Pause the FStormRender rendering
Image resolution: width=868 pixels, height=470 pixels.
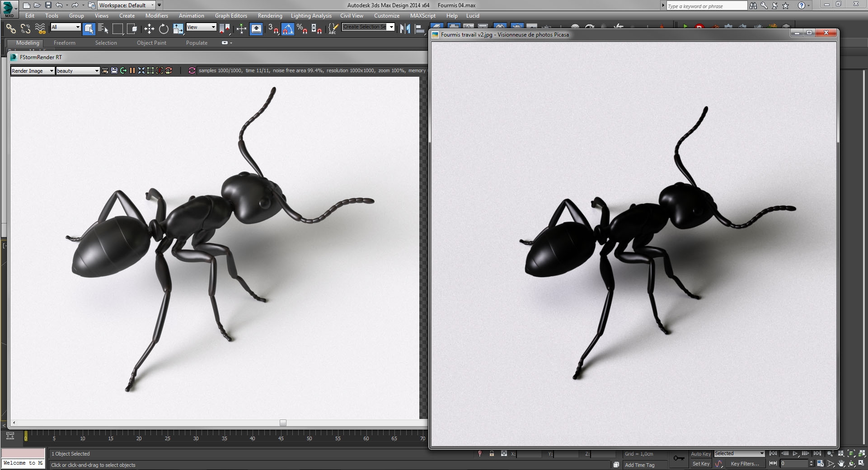(x=132, y=70)
